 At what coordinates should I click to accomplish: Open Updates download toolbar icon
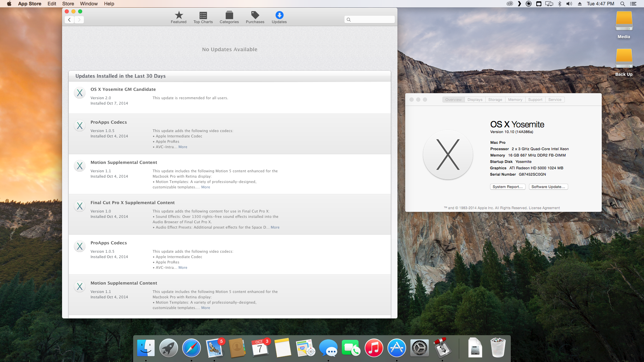coord(279,17)
